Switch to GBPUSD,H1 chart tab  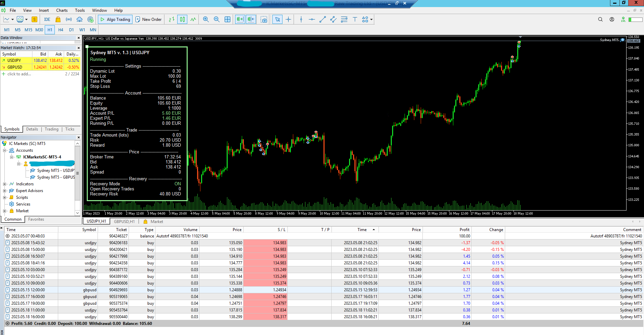(x=124, y=222)
